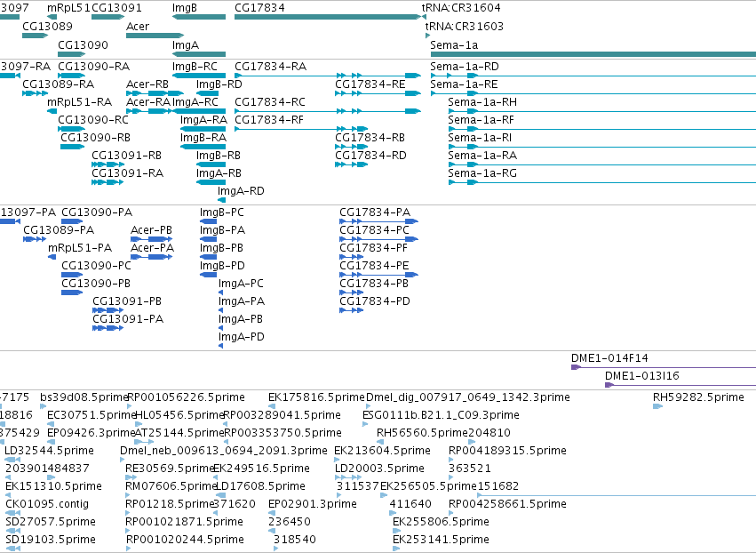Viewport: 756px width, 553px height.
Task: Click the DME1-014F14 cDNA label
Action: click(609, 358)
